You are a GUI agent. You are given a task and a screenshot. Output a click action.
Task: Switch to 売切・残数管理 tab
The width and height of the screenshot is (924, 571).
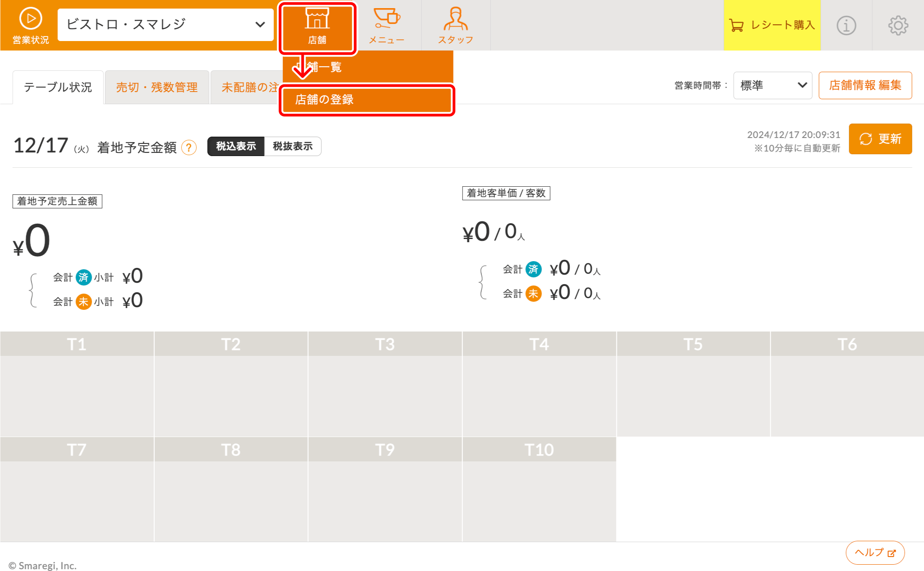157,87
